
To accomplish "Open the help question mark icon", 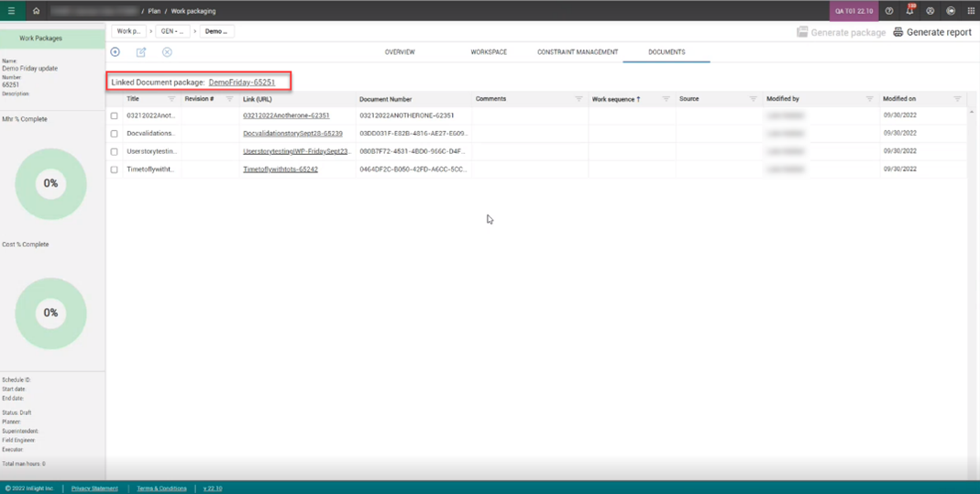I will (x=889, y=11).
